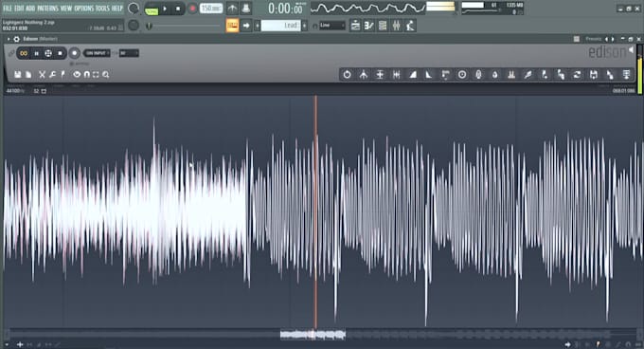The height and width of the screenshot is (349, 644).
Task: Click the wait-for-input icon in top bar
Action: 245,9
